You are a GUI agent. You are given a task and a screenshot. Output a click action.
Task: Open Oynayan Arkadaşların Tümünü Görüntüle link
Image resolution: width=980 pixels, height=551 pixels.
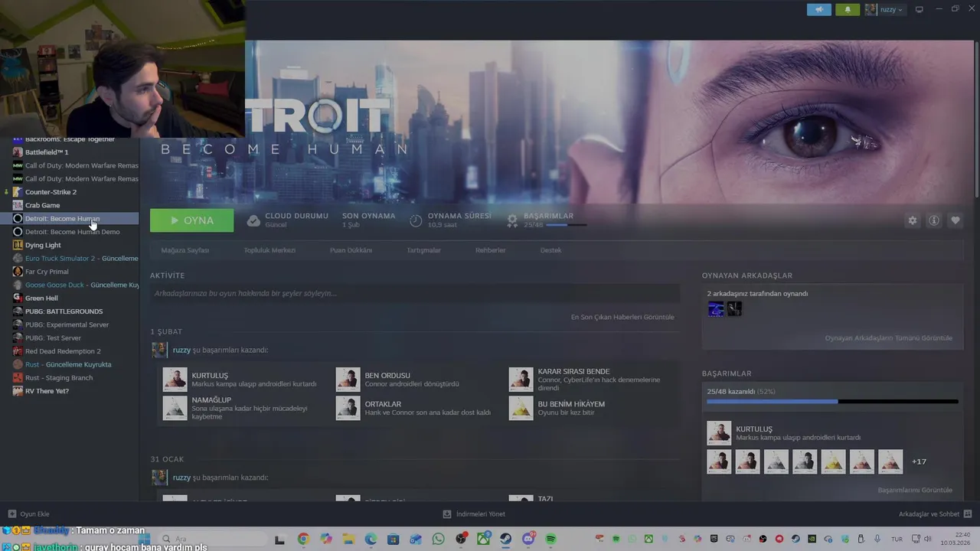coord(888,337)
